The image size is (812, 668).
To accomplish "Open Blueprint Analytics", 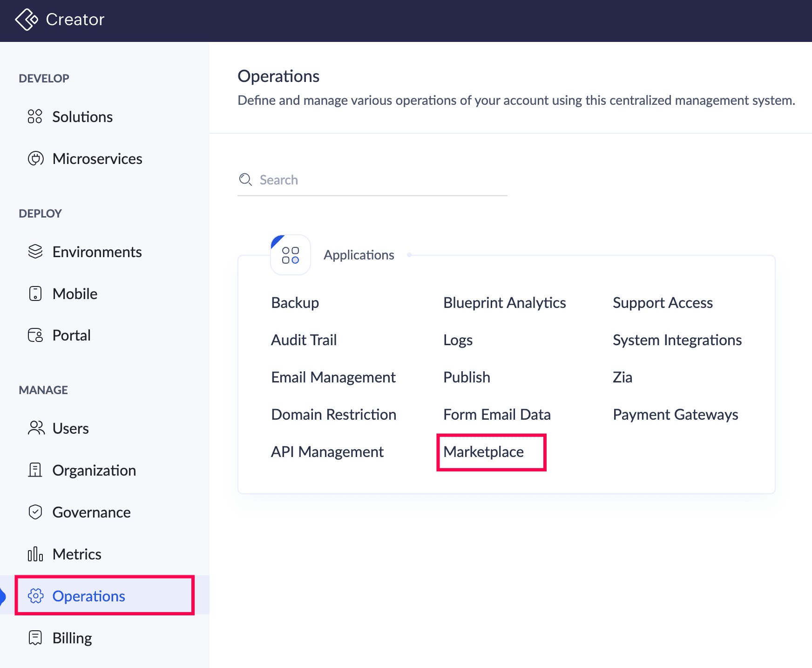I will pyautogui.click(x=504, y=303).
